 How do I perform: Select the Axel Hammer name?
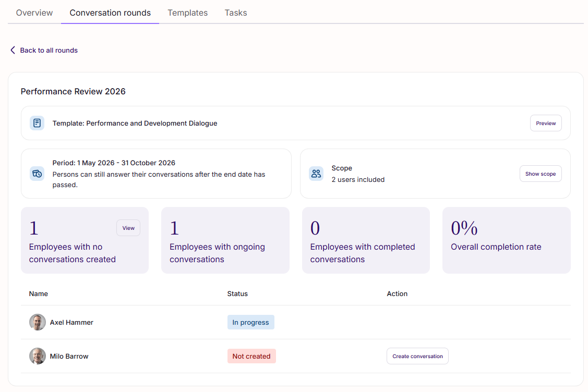[71, 322]
